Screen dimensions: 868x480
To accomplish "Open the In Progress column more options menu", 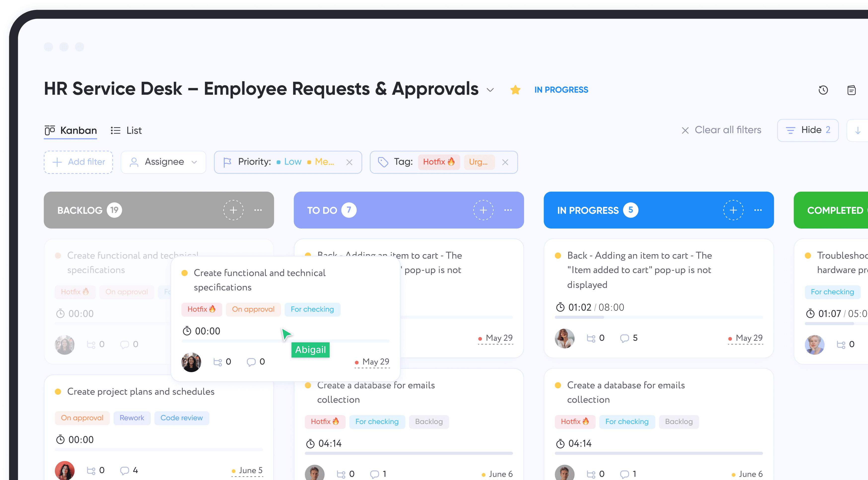I will (758, 210).
